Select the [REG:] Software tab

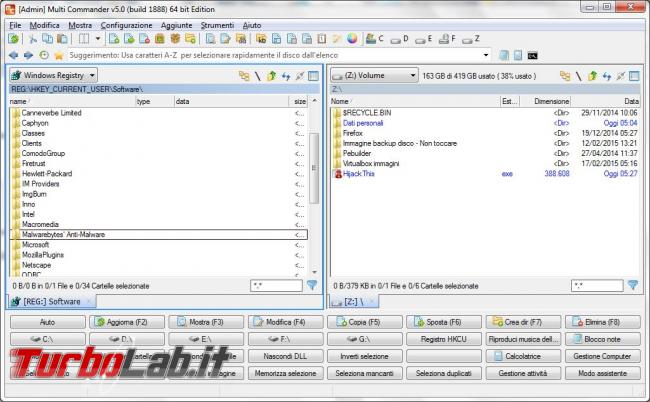click(51, 301)
